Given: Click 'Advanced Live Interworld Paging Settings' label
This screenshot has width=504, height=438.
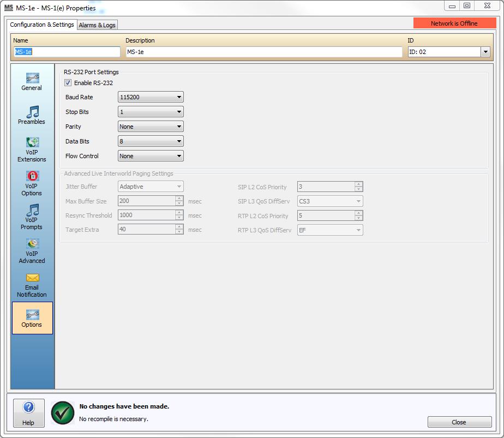Looking at the screenshot, I should [x=118, y=173].
